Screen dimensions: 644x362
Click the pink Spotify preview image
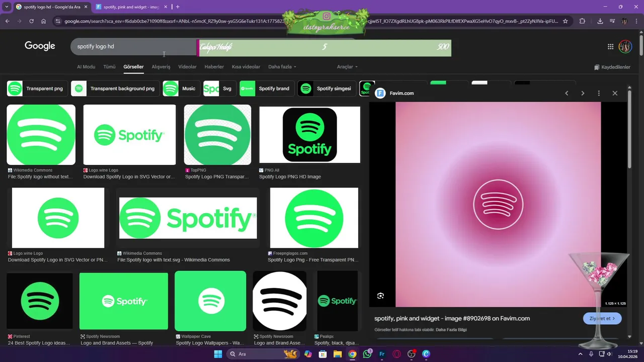tap(498, 204)
